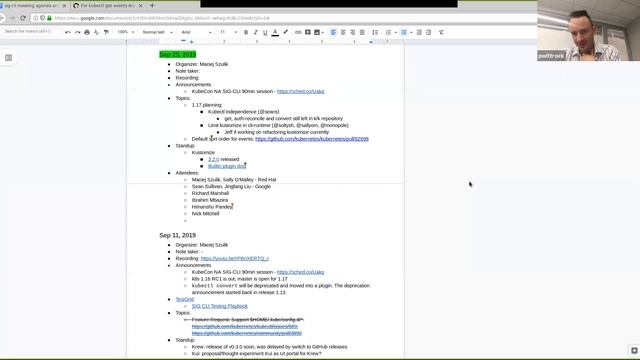The width and height of the screenshot is (640, 360).
Task: Click the Explore icon at bottom right
Action: point(634,351)
